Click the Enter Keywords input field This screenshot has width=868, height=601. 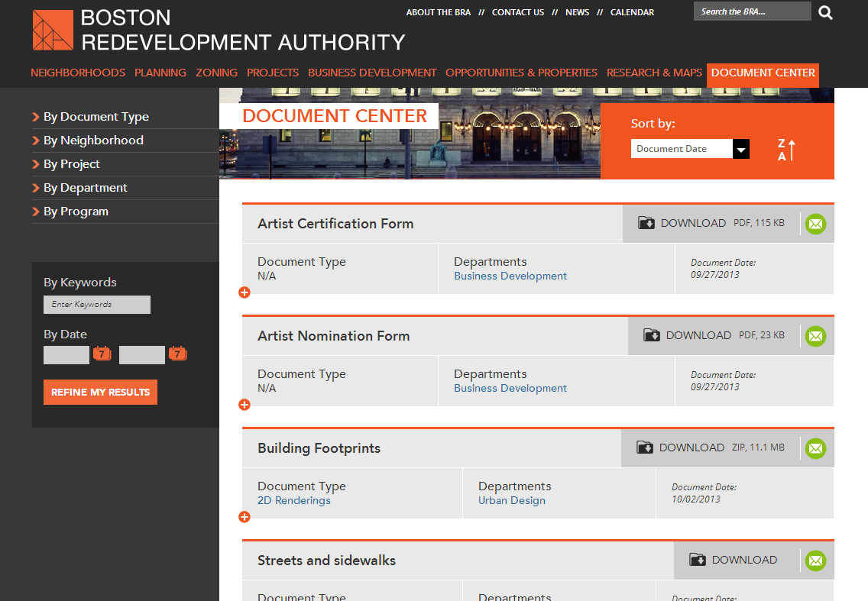click(96, 305)
